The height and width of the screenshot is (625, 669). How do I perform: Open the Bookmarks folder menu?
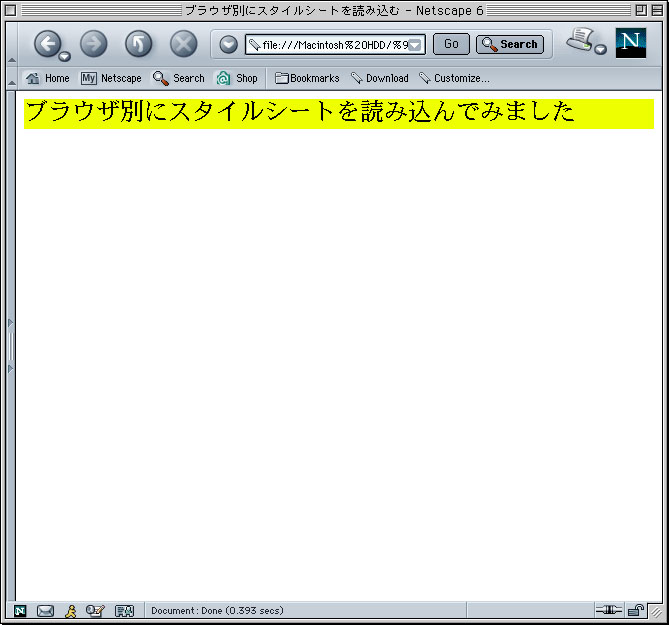(307, 78)
